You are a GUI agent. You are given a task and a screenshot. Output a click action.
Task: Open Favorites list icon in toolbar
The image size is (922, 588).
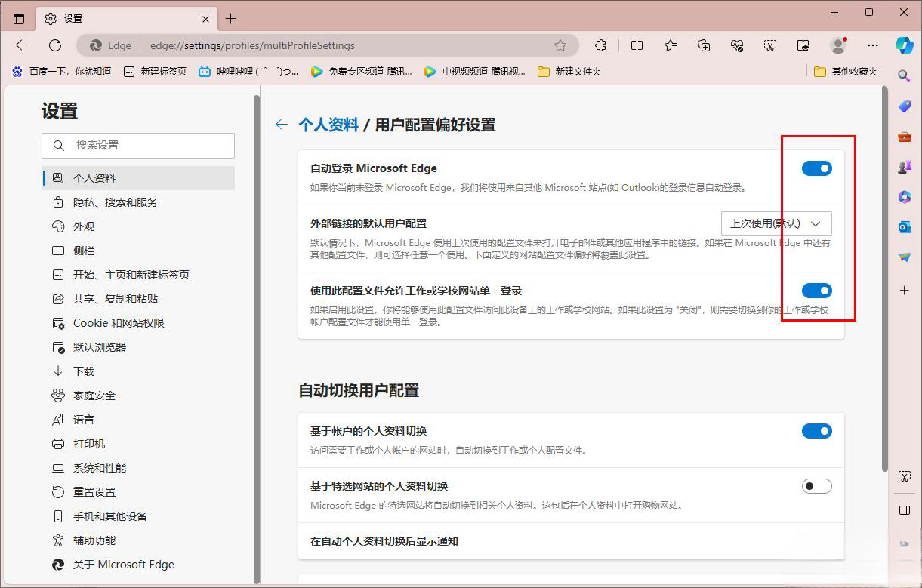coord(671,45)
